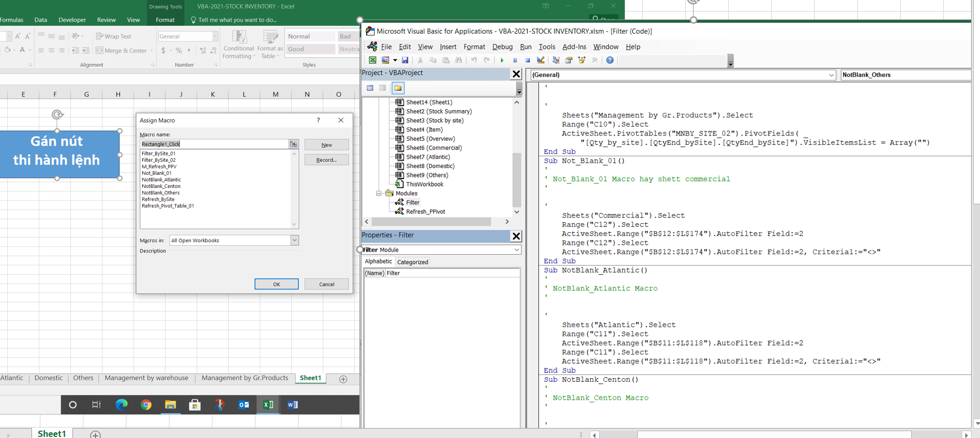Switch to Management by warehouse sheet tab
980x438 pixels.
click(x=146, y=378)
